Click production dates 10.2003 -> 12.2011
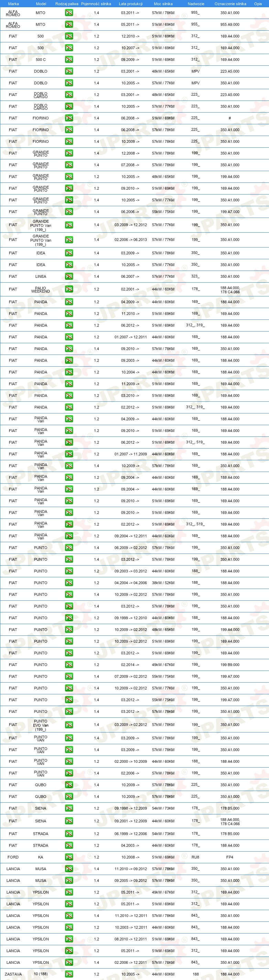Viewport: 269px width, 980px height. [x=131, y=927]
